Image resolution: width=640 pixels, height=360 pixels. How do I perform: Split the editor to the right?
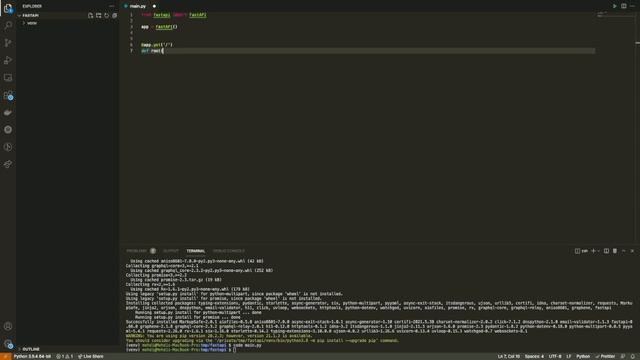[x=624, y=6]
